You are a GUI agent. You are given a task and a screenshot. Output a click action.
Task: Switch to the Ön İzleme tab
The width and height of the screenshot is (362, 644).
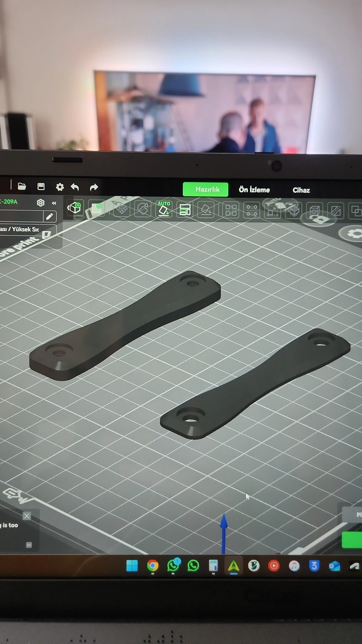click(254, 190)
